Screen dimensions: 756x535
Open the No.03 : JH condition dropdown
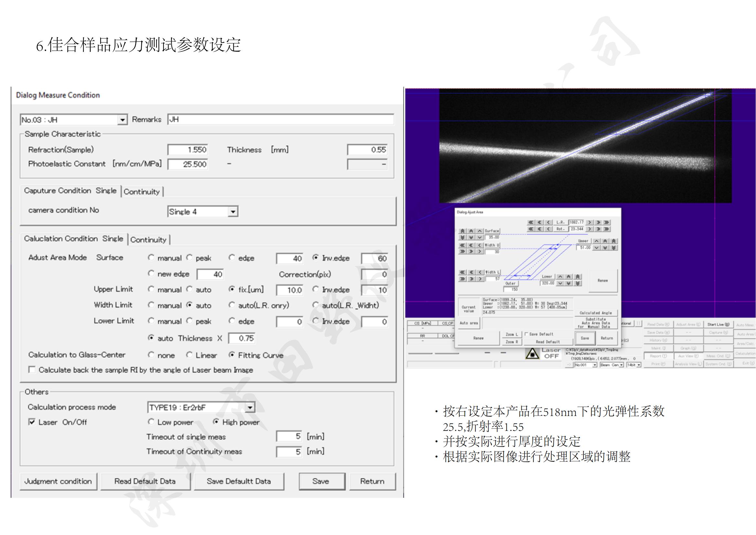pyautogui.click(x=122, y=120)
